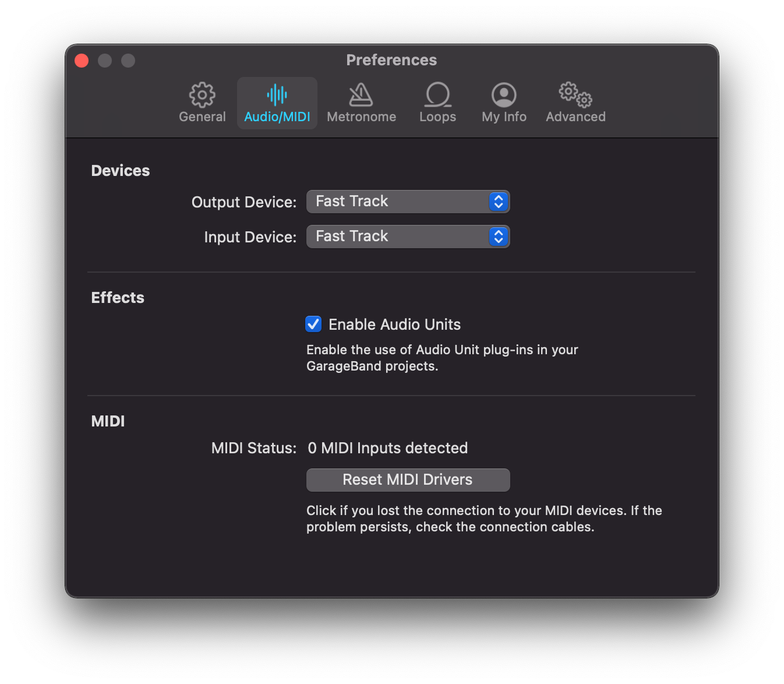Click the Output Device stepper arrows
784x684 pixels.
pos(497,201)
